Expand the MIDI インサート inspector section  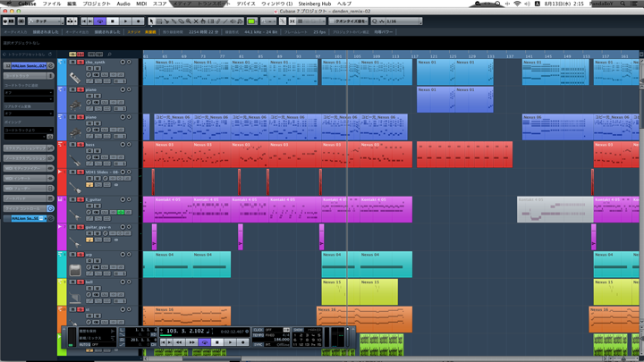pyautogui.click(x=25, y=178)
